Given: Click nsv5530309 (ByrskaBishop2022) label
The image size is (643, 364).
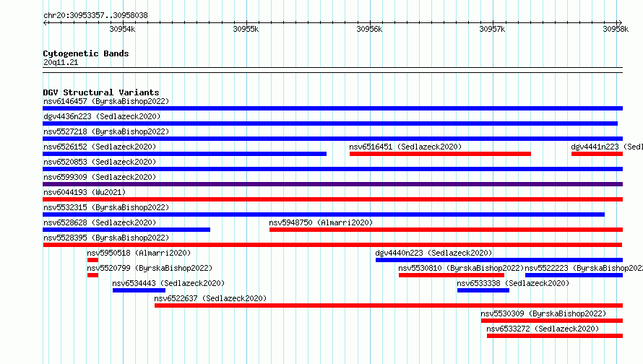Looking at the screenshot, I should tap(543, 313).
